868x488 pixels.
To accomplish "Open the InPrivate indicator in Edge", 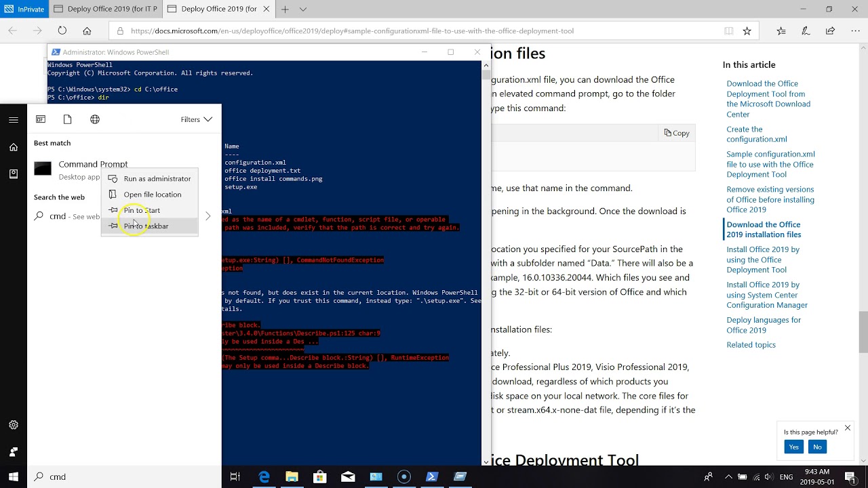I will 24,9.
